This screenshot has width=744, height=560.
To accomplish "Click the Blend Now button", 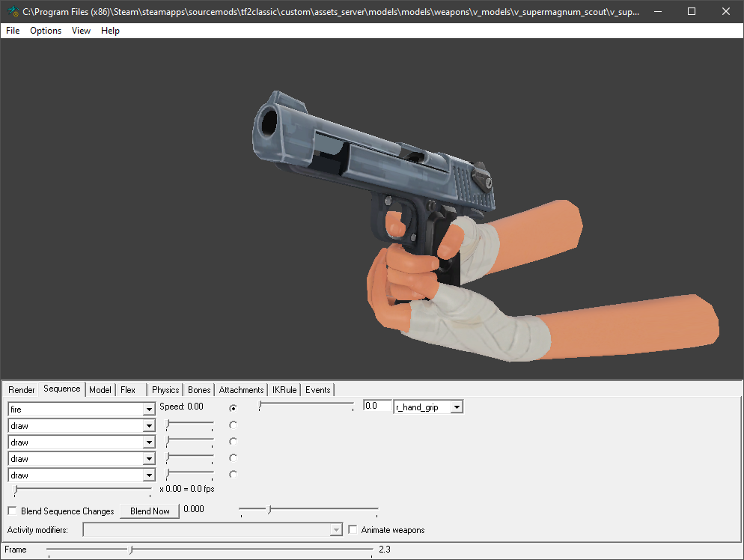I will tap(150, 511).
